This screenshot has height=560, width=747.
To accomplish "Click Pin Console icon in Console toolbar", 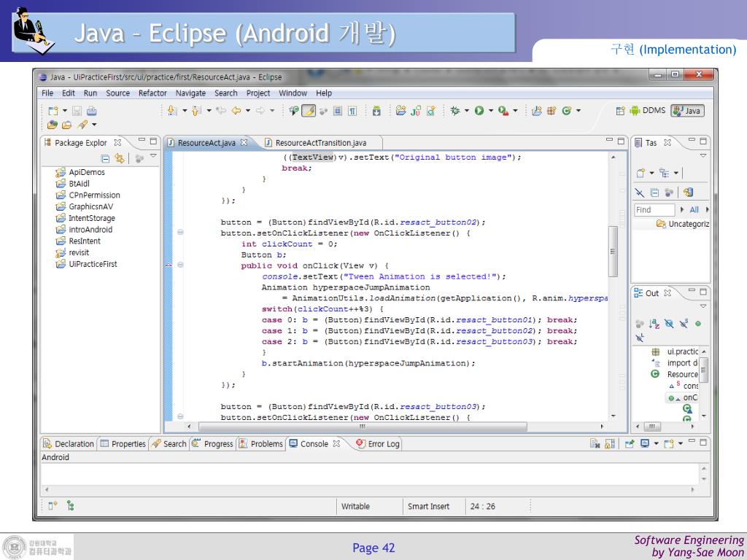I will pos(630,443).
